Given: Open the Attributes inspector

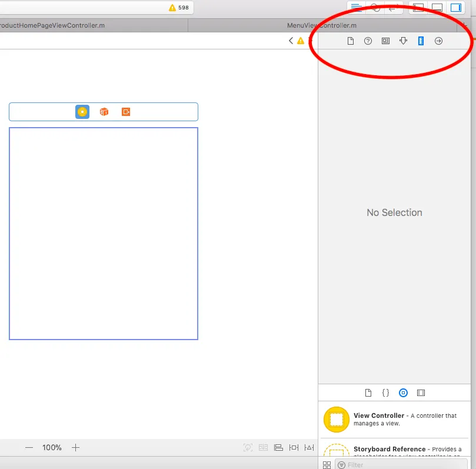Looking at the screenshot, I should [403, 41].
